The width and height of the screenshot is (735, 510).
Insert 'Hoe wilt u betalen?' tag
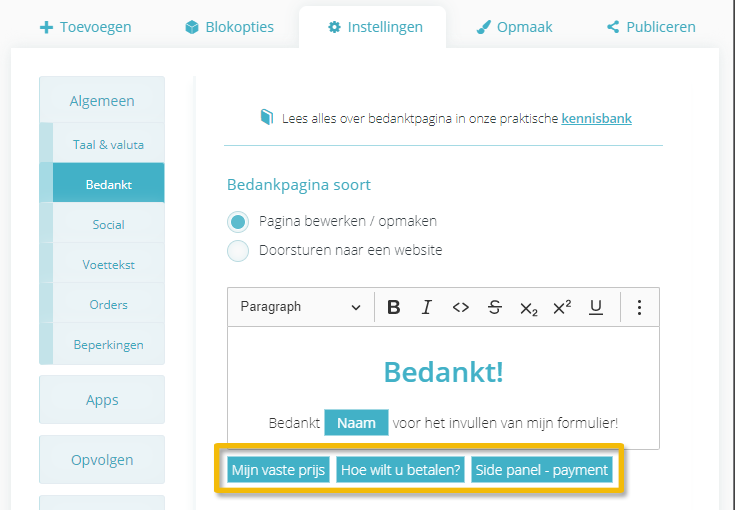[400, 470]
